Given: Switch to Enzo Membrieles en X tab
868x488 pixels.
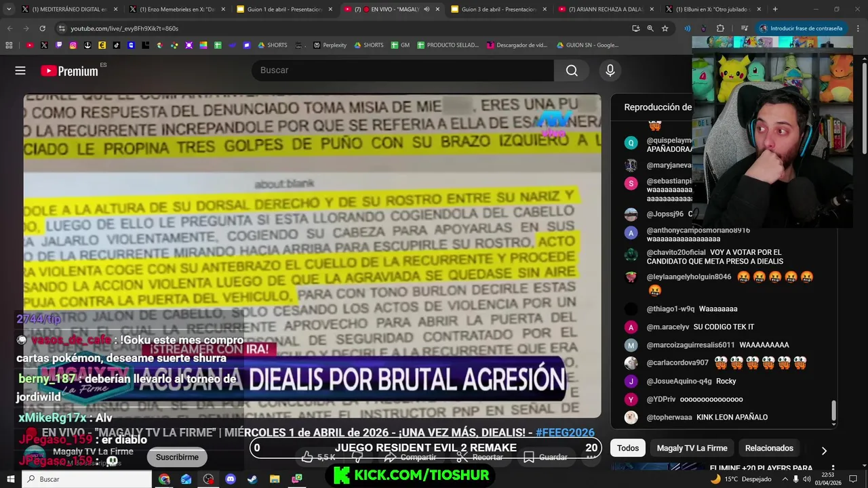Looking at the screenshot, I should [176, 9].
